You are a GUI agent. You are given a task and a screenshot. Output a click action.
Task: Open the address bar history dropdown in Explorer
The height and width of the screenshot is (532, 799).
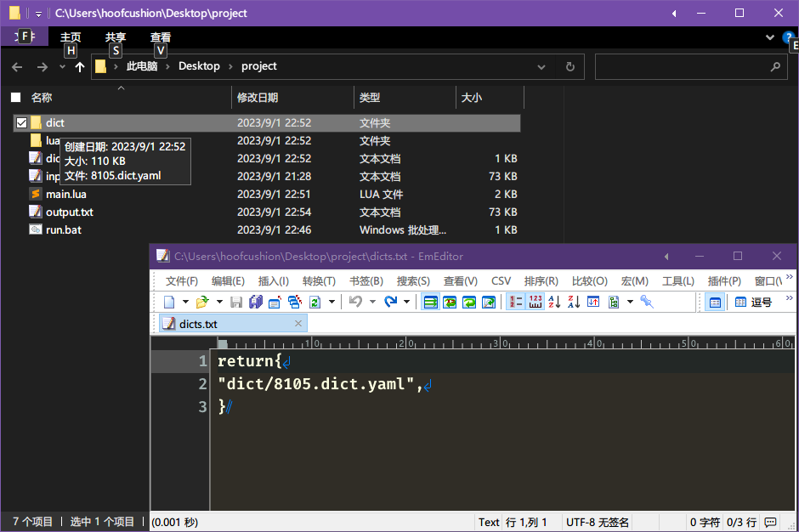coord(541,67)
